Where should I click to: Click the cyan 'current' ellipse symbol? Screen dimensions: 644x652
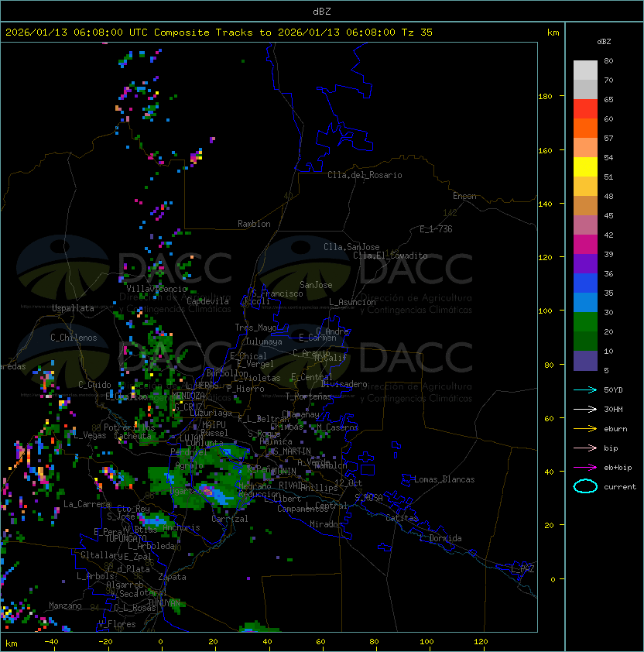585,486
